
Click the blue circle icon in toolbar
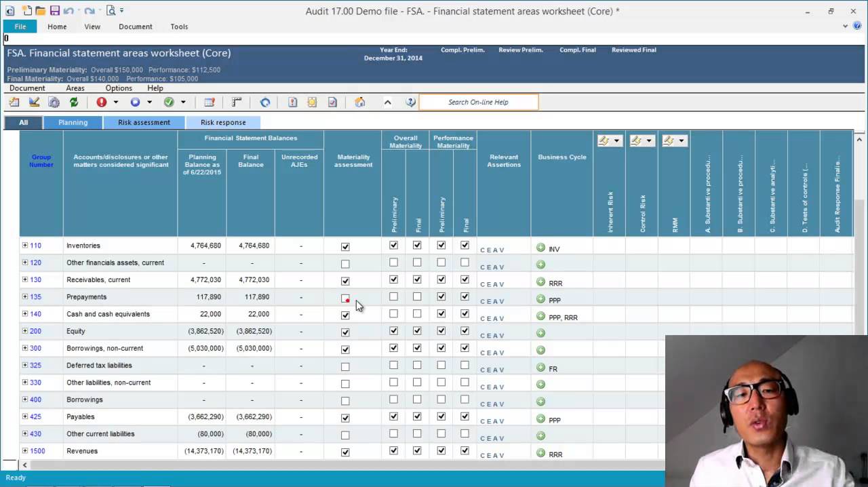click(135, 102)
